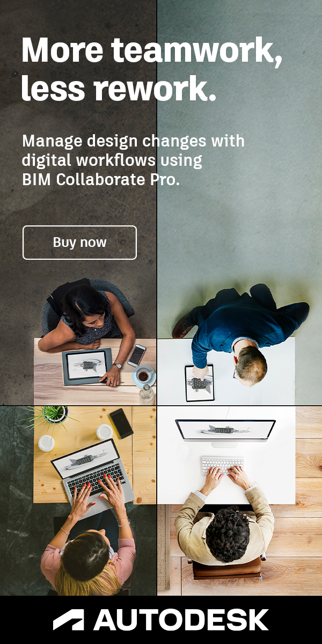Image resolution: width=322 pixels, height=644 pixels.
Task: Select the woman typing on laptop photo
Action: (x=78, y=500)
